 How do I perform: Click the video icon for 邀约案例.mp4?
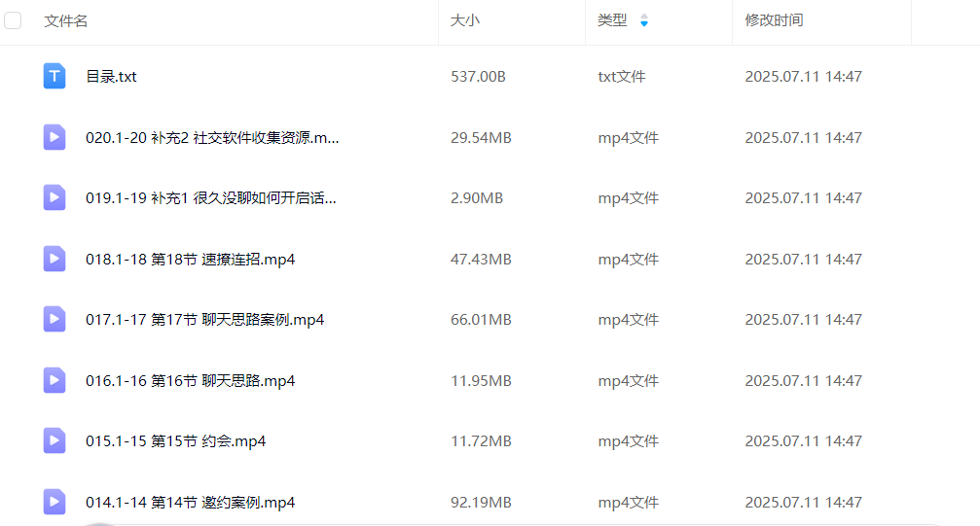click(x=54, y=502)
